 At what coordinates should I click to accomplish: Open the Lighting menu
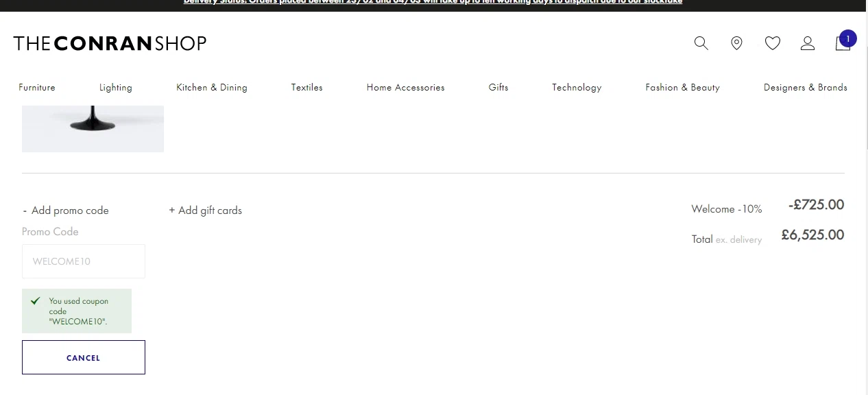(x=116, y=87)
